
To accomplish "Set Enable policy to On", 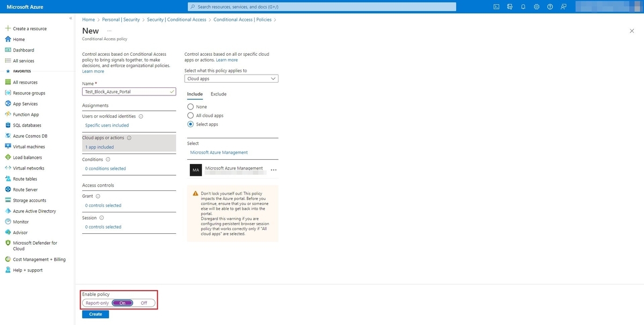I will point(122,303).
